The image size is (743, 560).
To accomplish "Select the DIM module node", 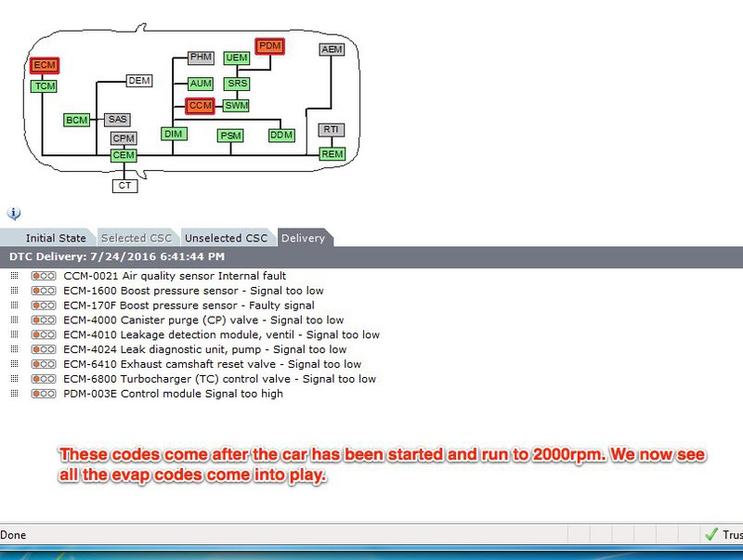I will point(174,135).
